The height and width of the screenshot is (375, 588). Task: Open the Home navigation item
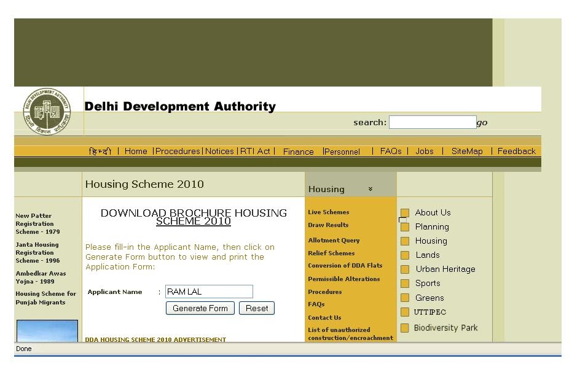pyautogui.click(x=136, y=151)
